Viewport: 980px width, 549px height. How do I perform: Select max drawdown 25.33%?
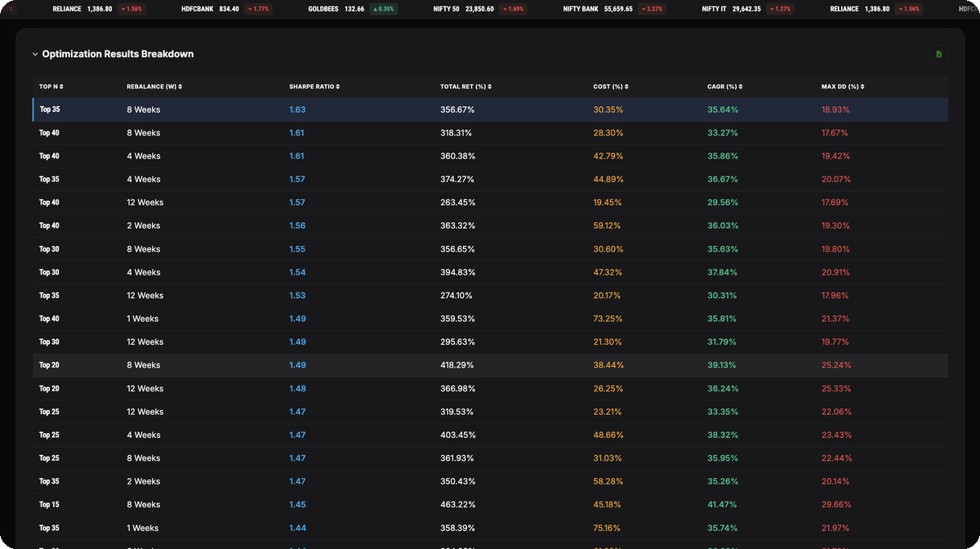click(835, 389)
